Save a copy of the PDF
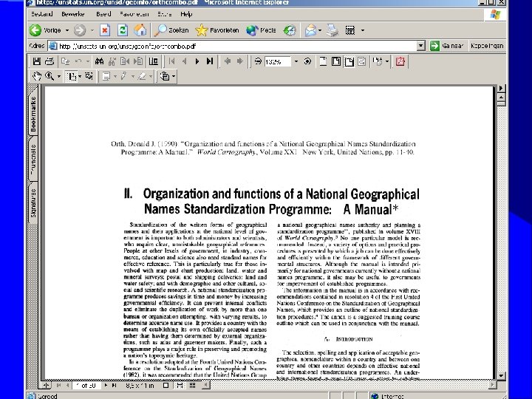The image size is (532, 399). (36, 61)
